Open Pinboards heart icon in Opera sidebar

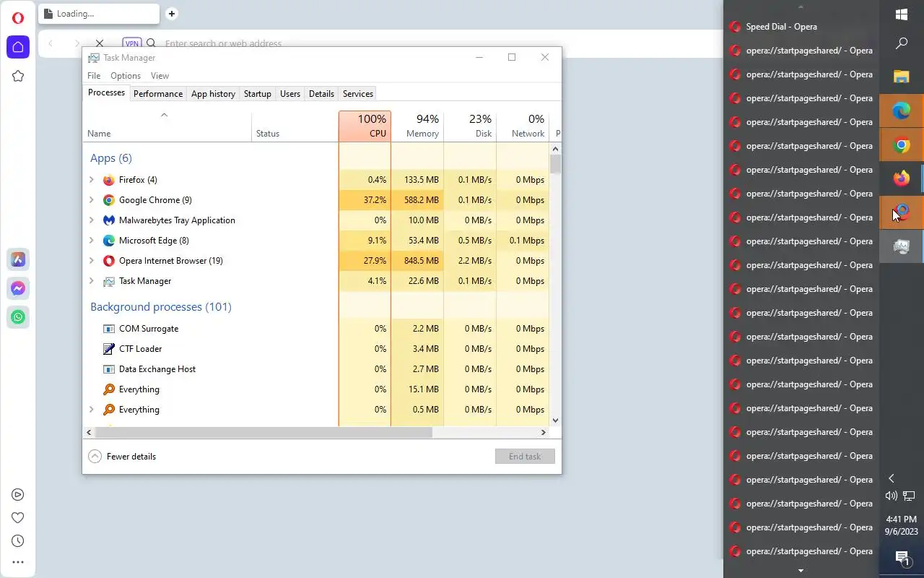(18, 517)
